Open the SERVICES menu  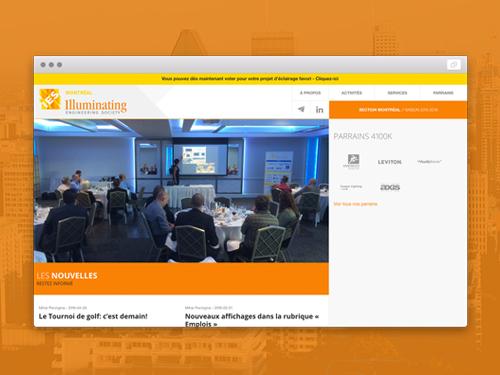click(x=397, y=93)
